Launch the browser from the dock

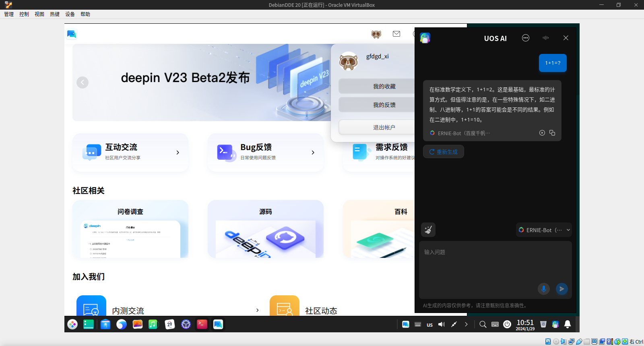pos(122,324)
